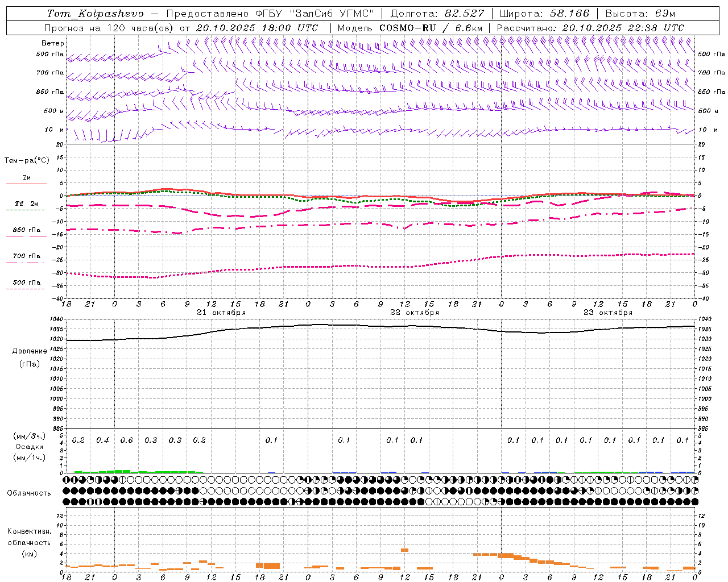Click the 'Широта: 58.166' latitude value
This screenshot has height=582, width=728.
point(545,14)
